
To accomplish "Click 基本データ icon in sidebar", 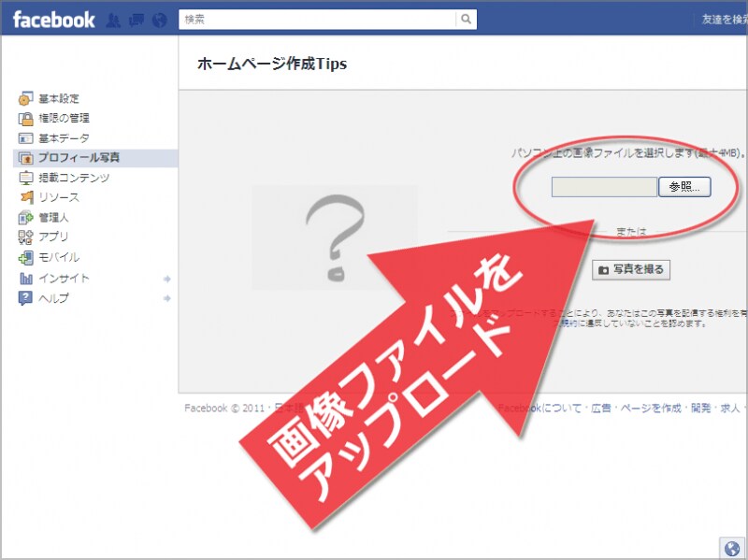I will click(x=25, y=138).
